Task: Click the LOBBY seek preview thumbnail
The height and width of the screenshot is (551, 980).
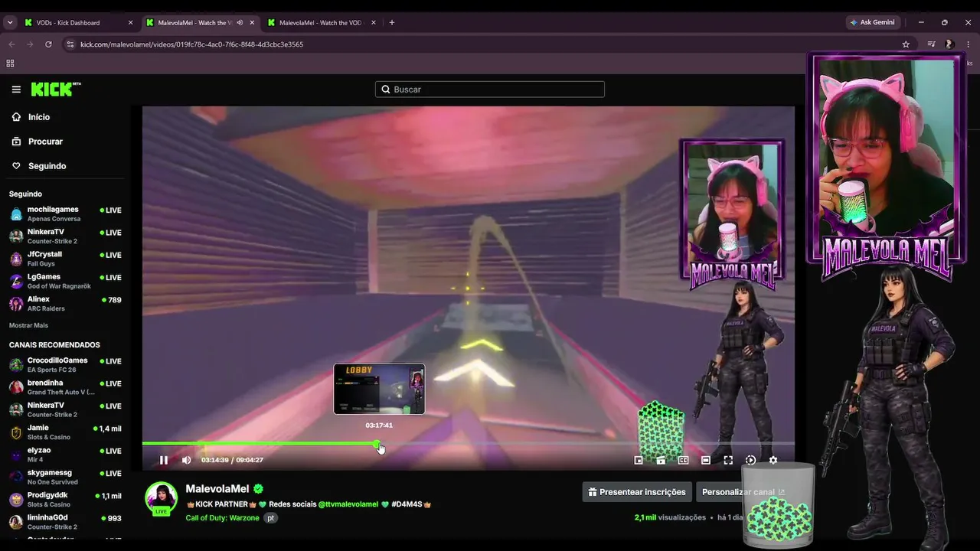Action: tap(379, 389)
